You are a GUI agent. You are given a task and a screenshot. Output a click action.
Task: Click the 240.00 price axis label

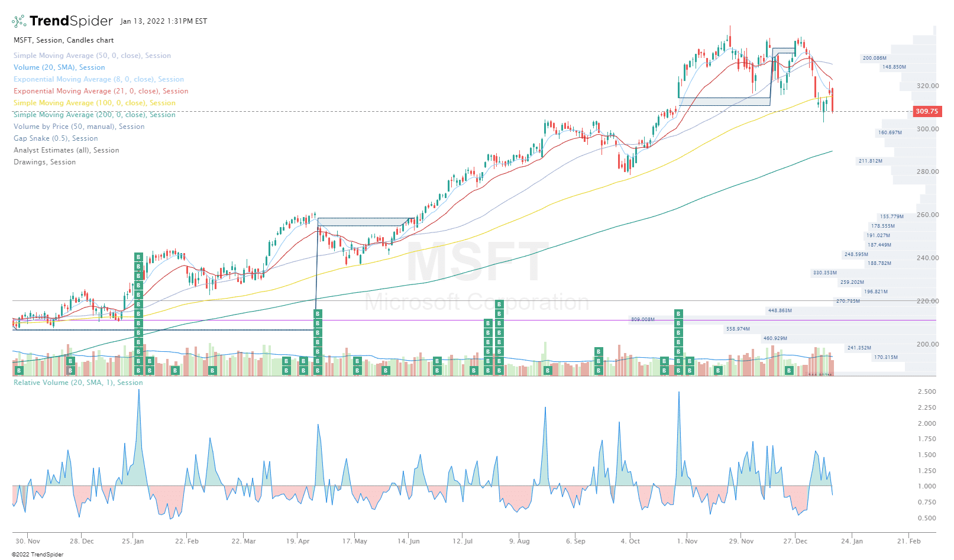[x=927, y=258]
